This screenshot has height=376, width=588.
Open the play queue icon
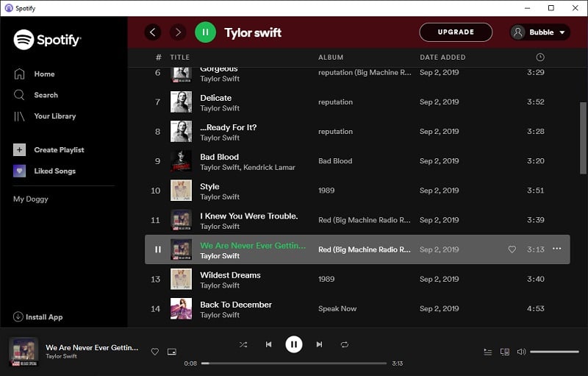click(x=487, y=352)
